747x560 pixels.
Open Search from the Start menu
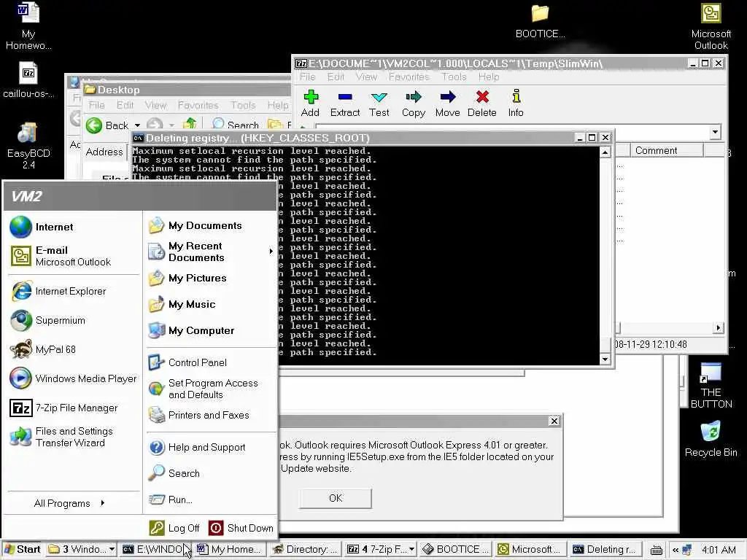click(x=210, y=473)
